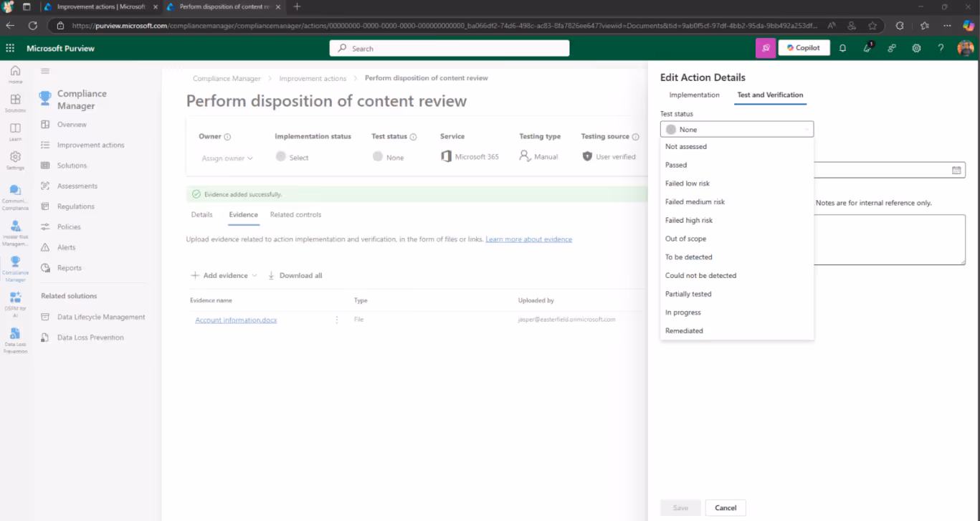Collapse the navigation hamburger menu
Viewport: 980px width, 521px height.
tap(45, 71)
